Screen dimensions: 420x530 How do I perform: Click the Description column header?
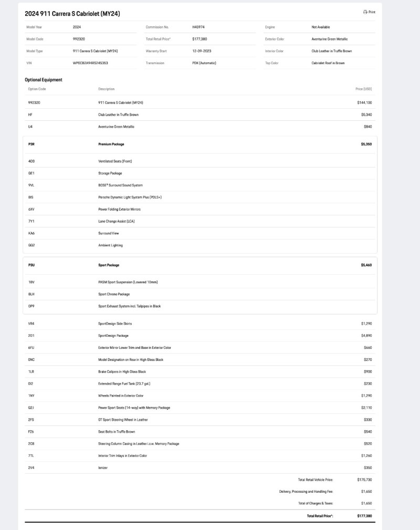[x=106, y=89]
